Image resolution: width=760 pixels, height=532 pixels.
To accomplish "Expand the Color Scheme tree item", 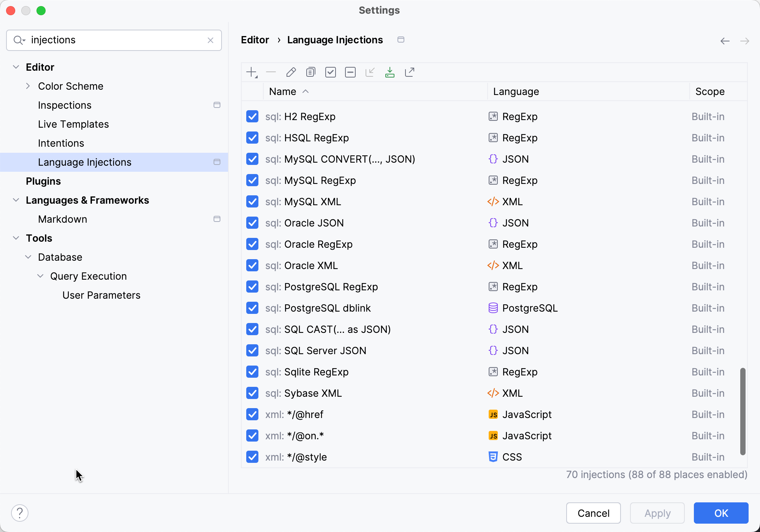I will 28,86.
